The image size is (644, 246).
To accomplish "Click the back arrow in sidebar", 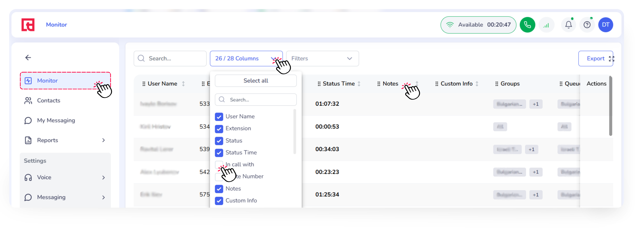I will 28,58.
